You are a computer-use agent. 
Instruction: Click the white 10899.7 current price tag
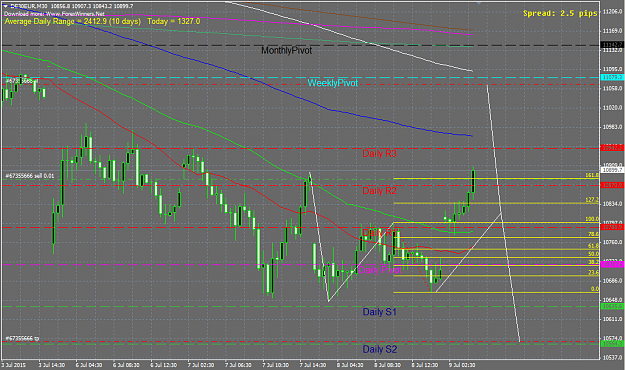click(x=612, y=170)
